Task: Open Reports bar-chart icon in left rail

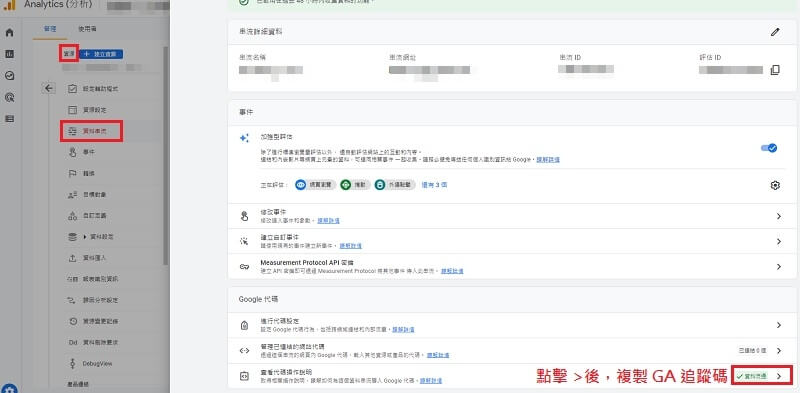Action: click(9, 54)
